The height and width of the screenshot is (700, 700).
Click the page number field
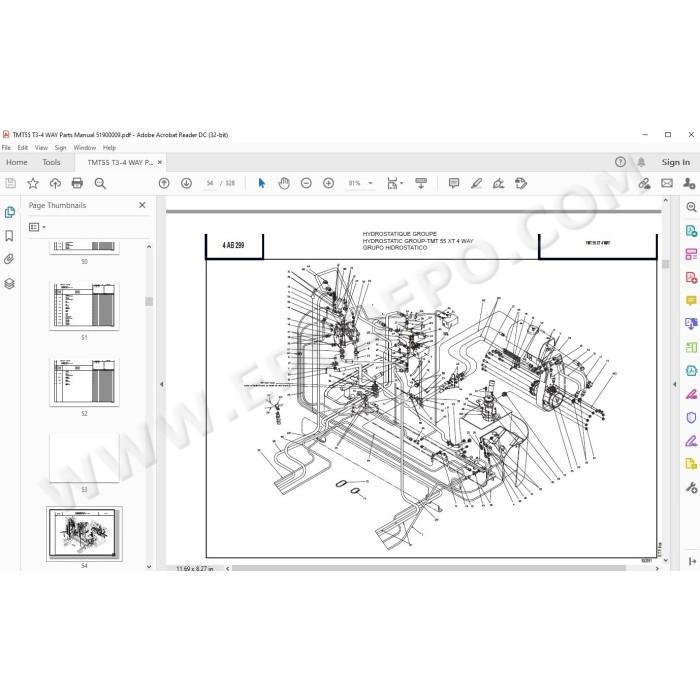(210, 183)
